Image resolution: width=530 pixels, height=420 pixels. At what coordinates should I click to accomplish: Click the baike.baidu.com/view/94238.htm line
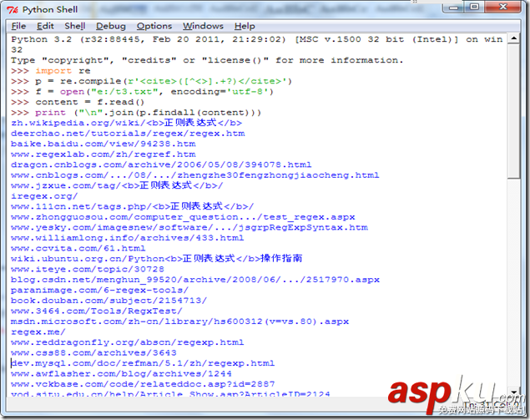click(x=103, y=144)
